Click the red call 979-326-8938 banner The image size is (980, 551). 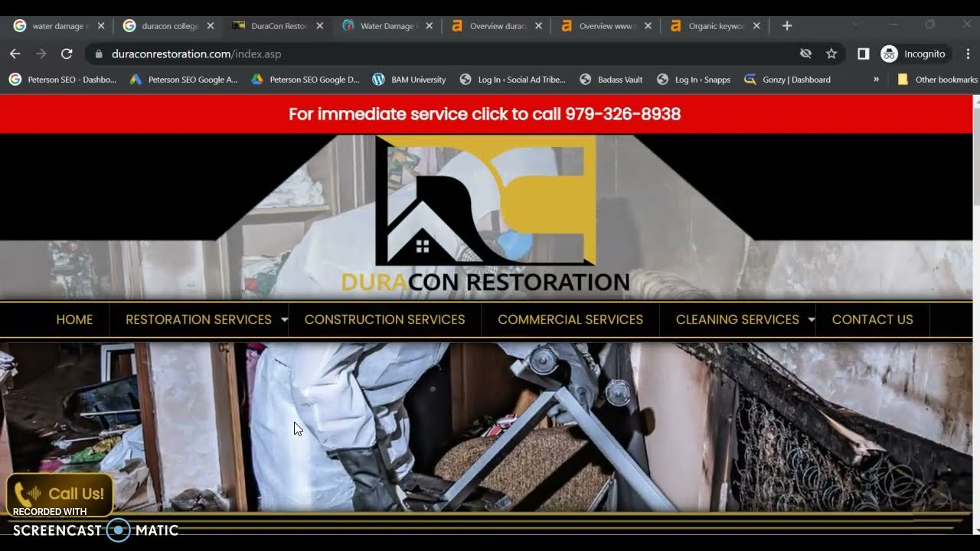[x=485, y=114]
